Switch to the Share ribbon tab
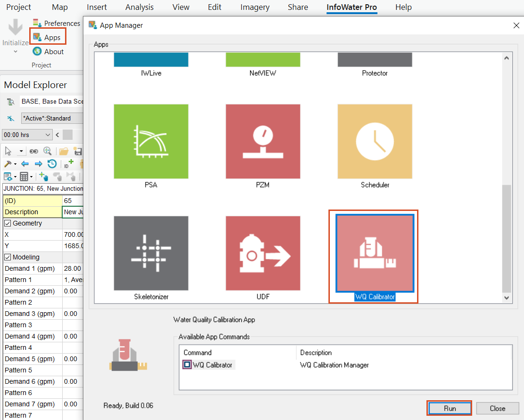 (298, 7)
